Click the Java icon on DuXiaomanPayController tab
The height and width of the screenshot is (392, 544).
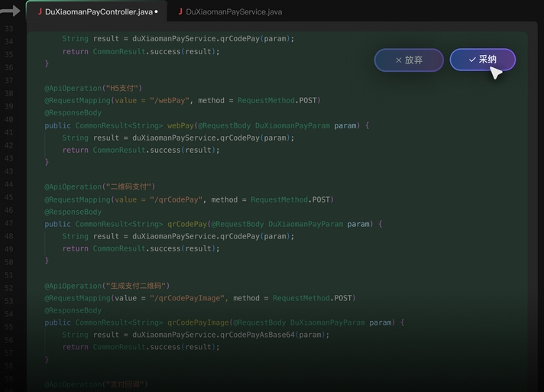point(40,12)
